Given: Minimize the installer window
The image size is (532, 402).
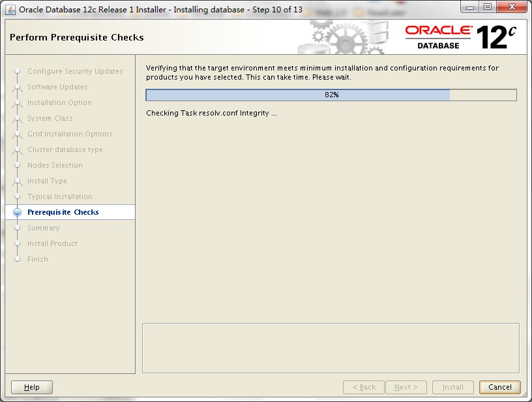Looking at the screenshot, I should (x=470, y=7).
